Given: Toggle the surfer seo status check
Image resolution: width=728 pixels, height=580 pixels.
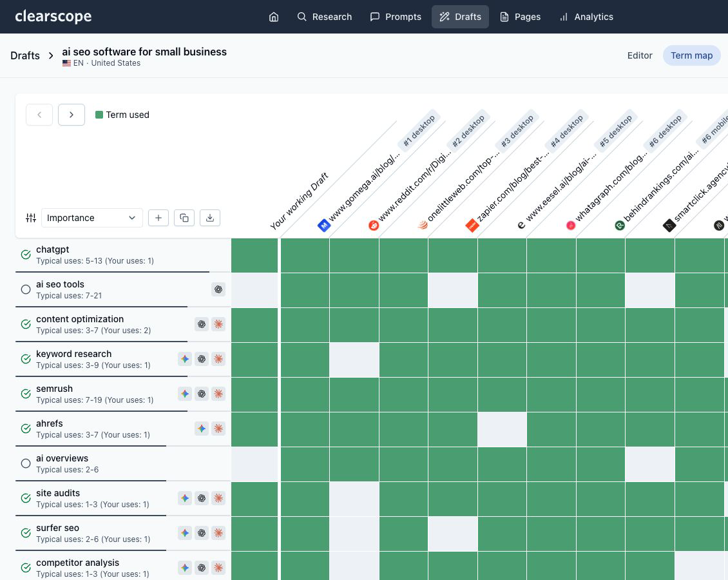Looking at the screenshot, I should click(26, 533).
